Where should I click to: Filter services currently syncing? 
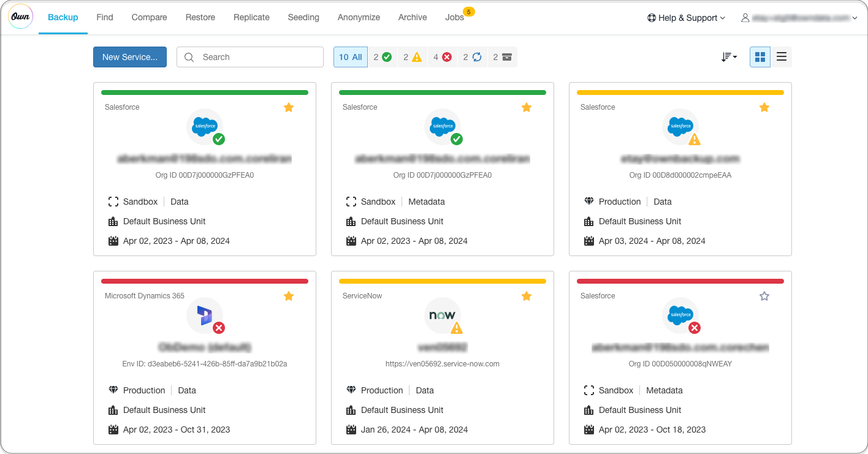click(x=472, y=57)
